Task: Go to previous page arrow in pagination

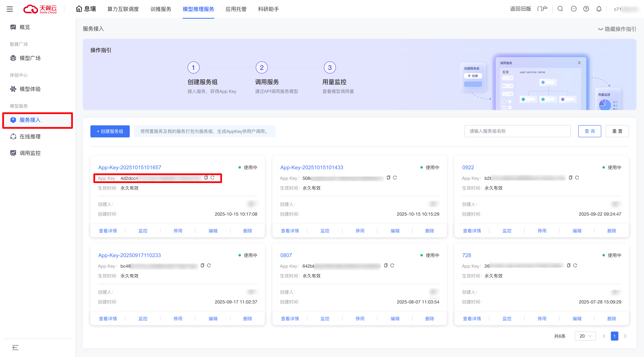Action: [x=604, y=336]
